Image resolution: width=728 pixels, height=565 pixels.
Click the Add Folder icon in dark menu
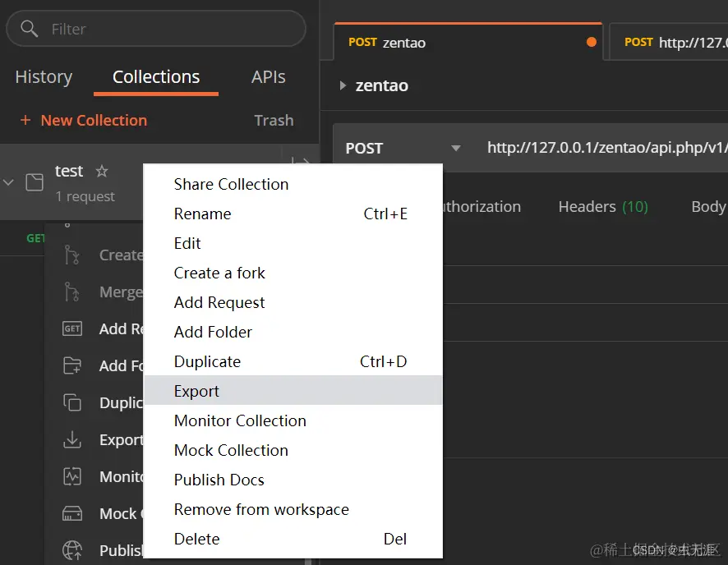(x=72, y=365)
